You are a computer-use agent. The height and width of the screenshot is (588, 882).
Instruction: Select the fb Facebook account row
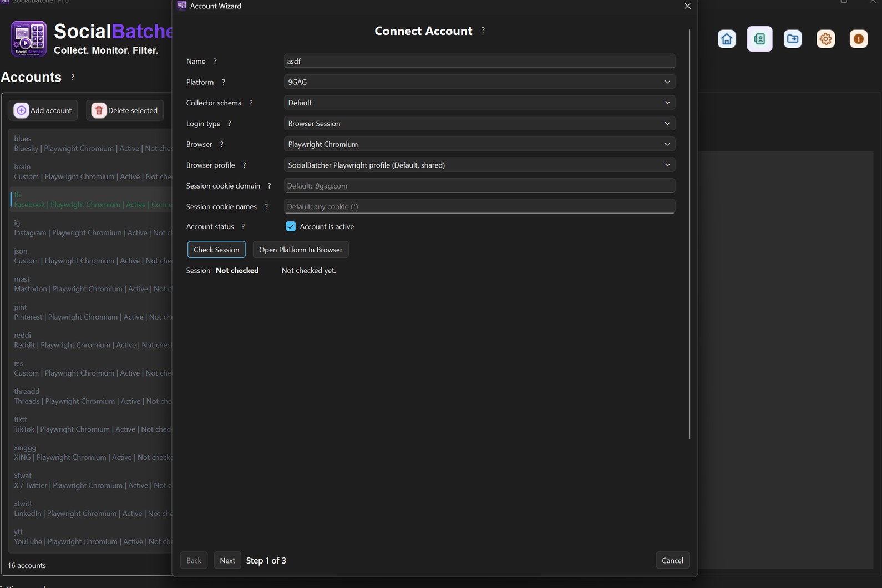pyautogui.click(x=92, y=200)
